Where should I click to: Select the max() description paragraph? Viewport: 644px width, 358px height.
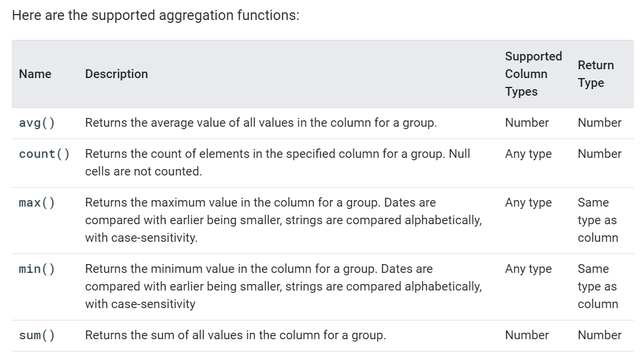283,220
